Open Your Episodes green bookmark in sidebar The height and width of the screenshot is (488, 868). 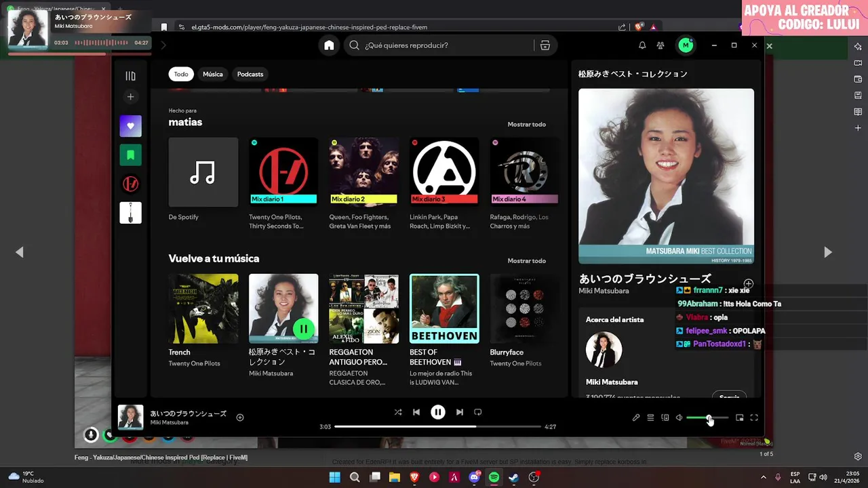(131, 155)
